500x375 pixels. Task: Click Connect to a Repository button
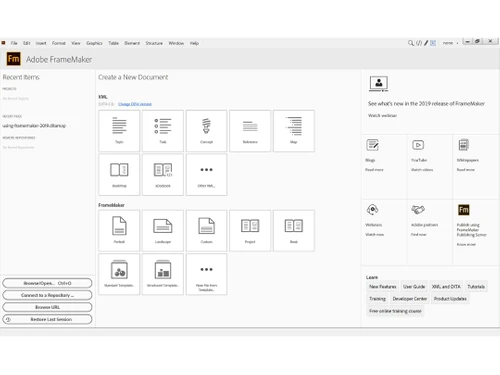(47, 295)
